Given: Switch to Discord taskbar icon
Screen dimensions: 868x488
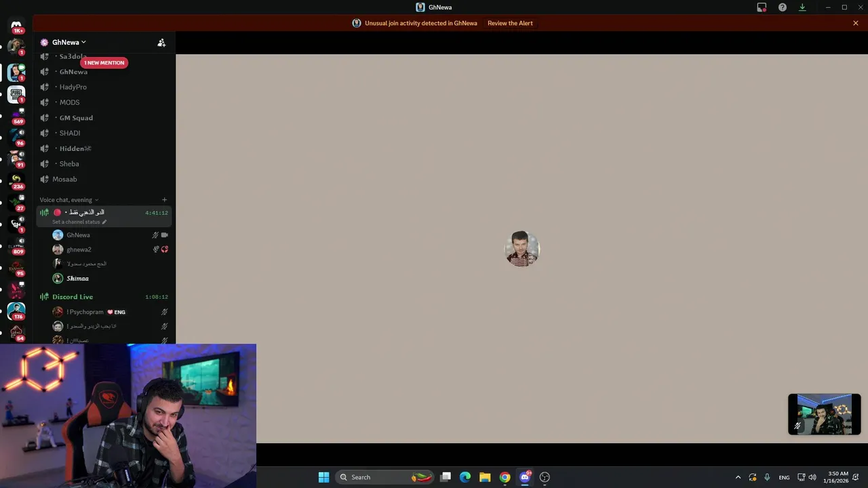Looking at the screenshot, I should (524, 477).
